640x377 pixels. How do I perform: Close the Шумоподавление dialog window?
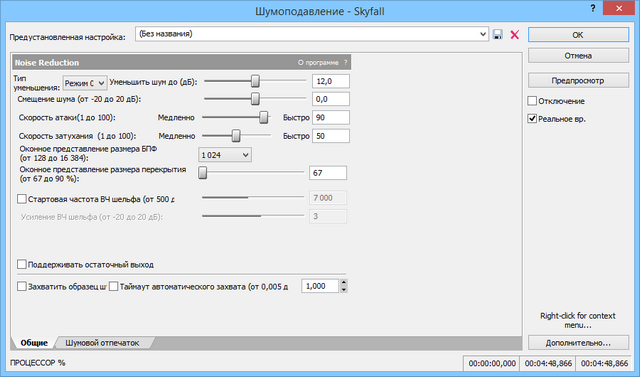click(x=619, y=9)
